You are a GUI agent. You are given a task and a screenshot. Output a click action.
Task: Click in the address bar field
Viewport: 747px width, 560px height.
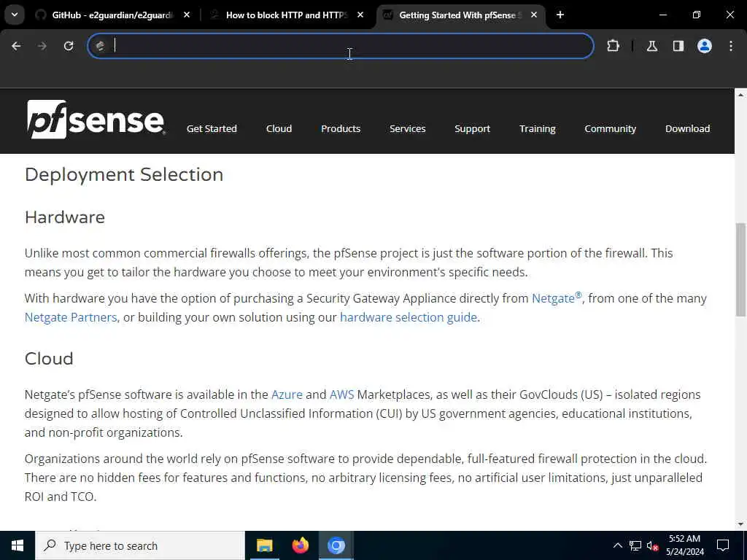pyautogui.click(x=341, y=46)
